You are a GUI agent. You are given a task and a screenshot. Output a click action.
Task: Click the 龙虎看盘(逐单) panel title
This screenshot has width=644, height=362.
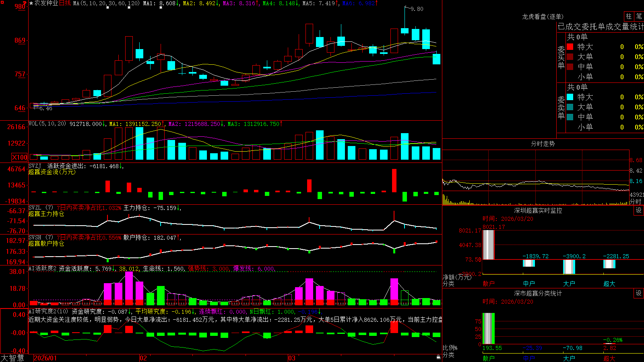(543, 16)
